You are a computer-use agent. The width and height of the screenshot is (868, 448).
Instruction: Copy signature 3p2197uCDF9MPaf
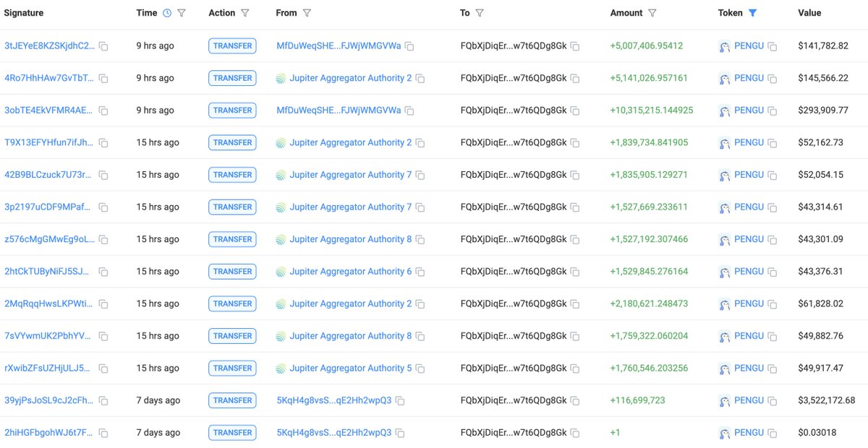pyautogui.click(x=103, y=207)
